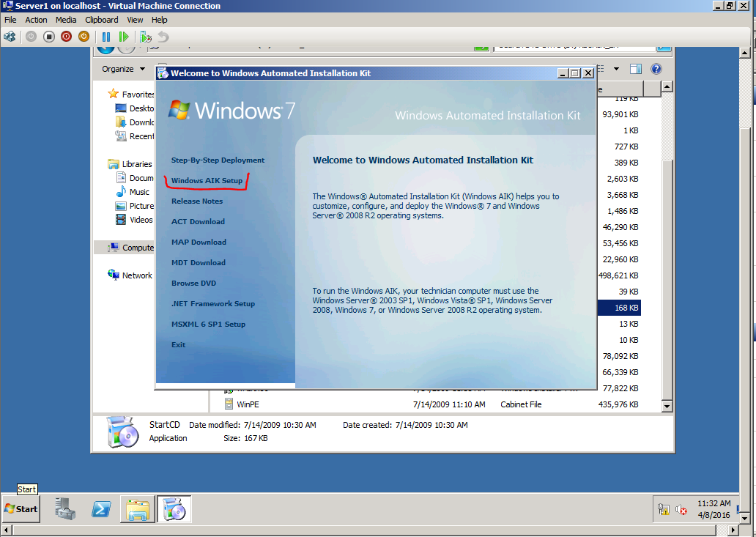Open the View menu
756x537 pixels.
click(135, 20)
